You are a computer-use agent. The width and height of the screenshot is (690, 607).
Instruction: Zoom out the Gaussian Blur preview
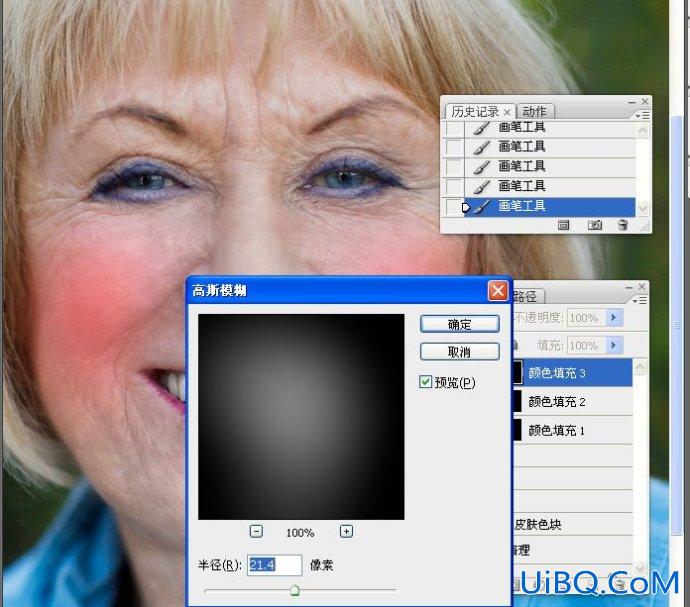coord(256,532)
